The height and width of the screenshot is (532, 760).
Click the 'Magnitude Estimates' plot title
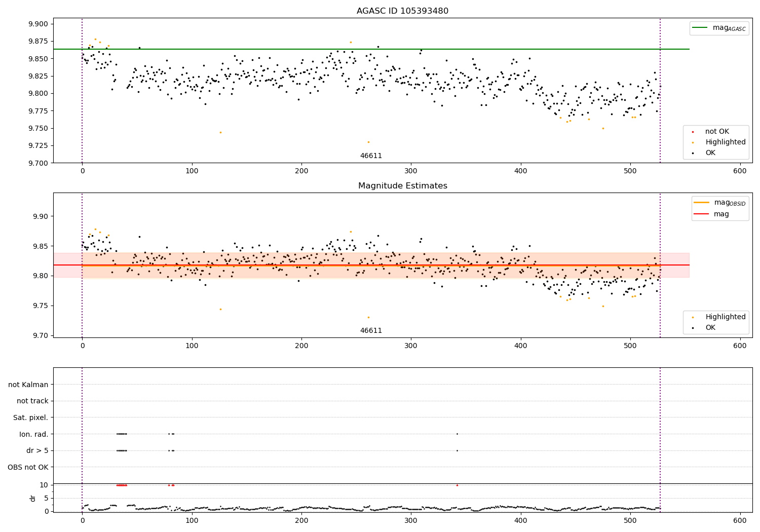[x=402, y=186]
